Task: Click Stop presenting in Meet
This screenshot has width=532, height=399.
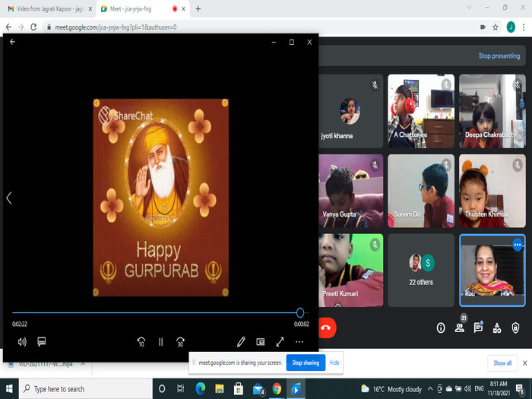Action: 499,55
